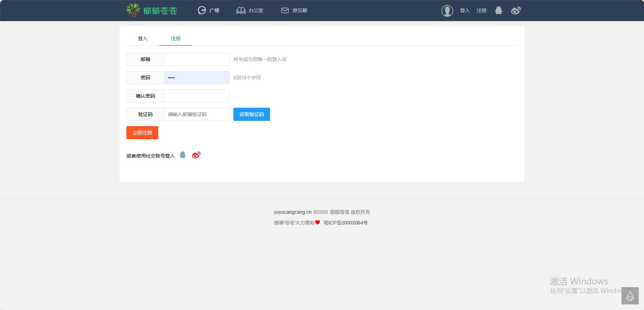
Task: Sign in with QQ social icon
Action: (x=182, y=155)
